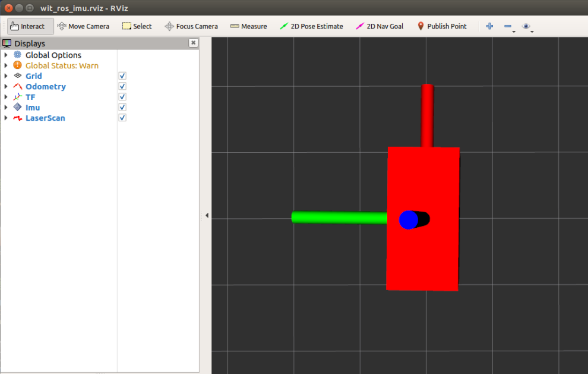Image resolution: width=588 pixels, height=374 pixels.
Task: Select the Interact tool
Action: coord(30,26)
